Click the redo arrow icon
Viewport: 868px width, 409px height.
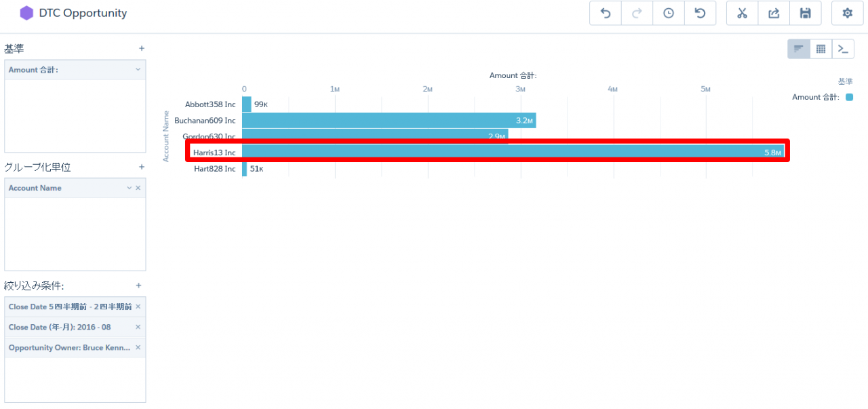point(637,14)
